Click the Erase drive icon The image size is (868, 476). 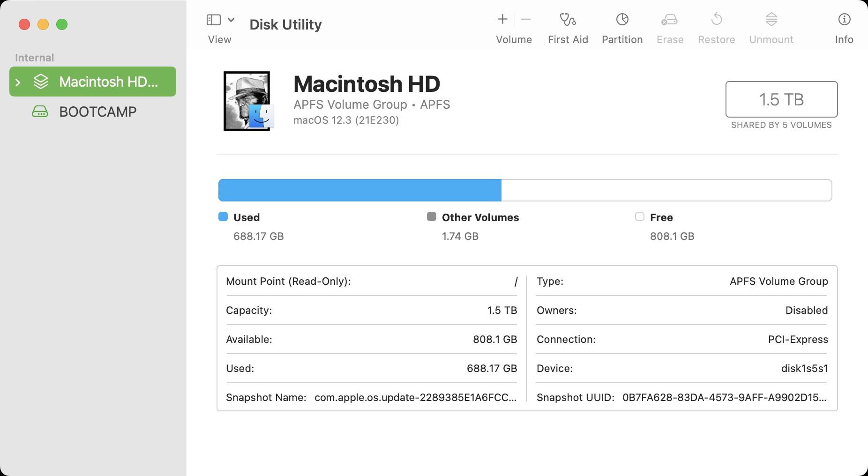tap(670, 19)
